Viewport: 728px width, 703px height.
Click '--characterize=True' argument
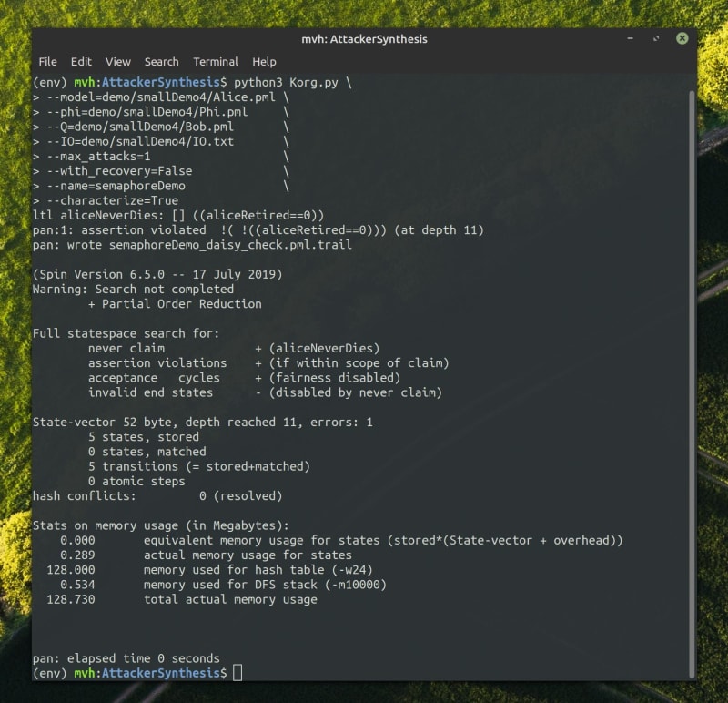pos(112,201)
